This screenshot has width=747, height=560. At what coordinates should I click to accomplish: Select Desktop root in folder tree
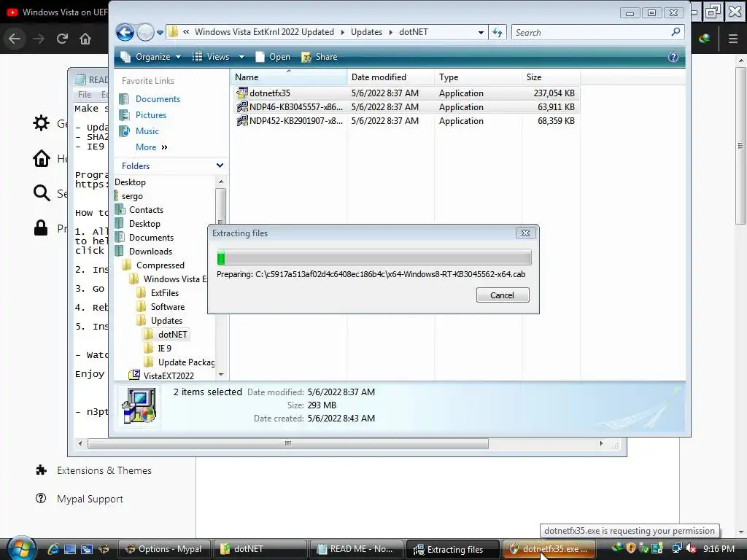click(x=130, y=182)
